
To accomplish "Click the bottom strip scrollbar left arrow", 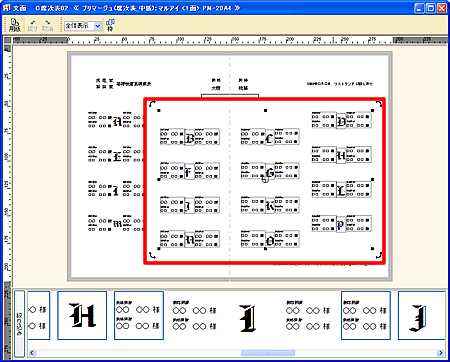I will pyautogui.click(x=32, y=353).
